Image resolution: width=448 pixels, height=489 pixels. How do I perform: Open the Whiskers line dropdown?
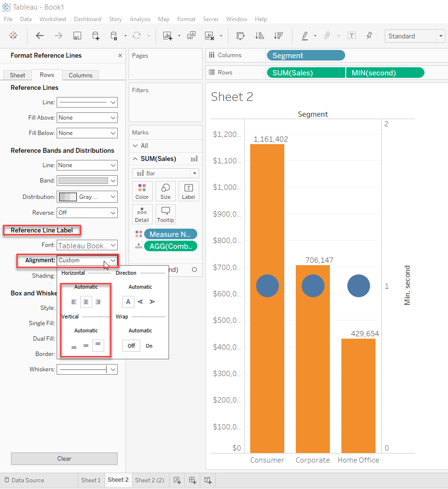click(87, 369)
